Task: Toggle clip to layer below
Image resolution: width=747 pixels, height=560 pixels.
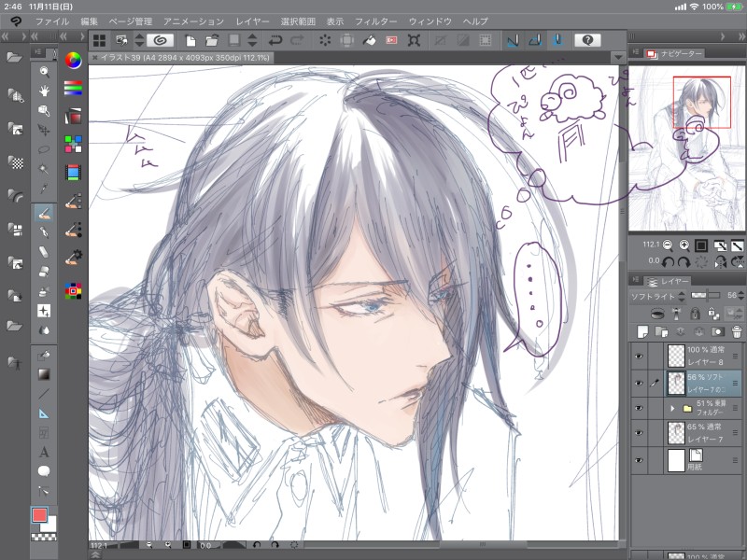Action: (658, 314)
